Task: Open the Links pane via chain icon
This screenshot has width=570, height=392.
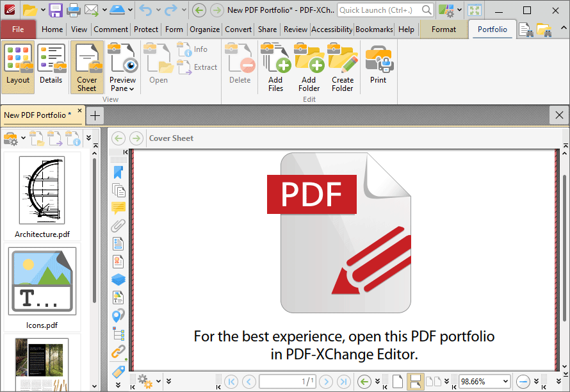Action: (118, 352)
